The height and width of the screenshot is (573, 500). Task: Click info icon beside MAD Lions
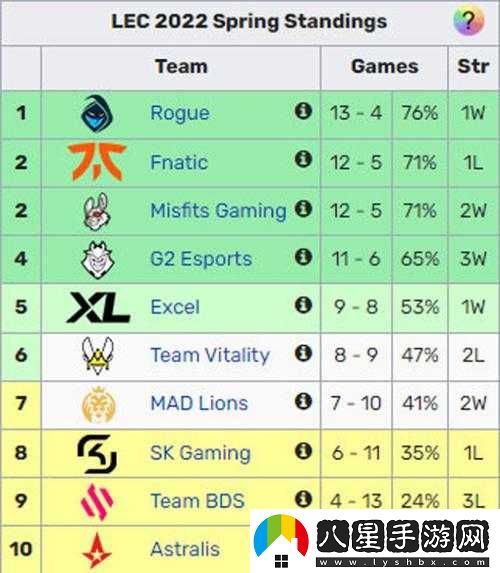(303, 401)
